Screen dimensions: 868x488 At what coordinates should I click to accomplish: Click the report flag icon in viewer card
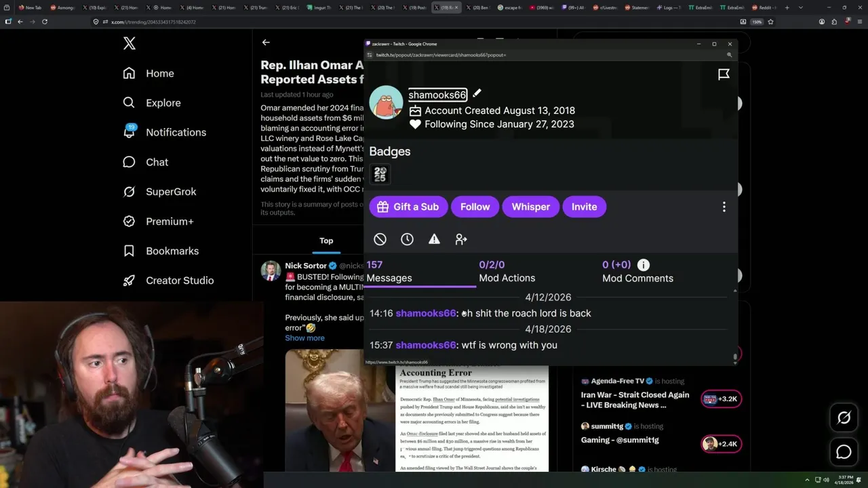pyautogui.click(x=724, y=75)
